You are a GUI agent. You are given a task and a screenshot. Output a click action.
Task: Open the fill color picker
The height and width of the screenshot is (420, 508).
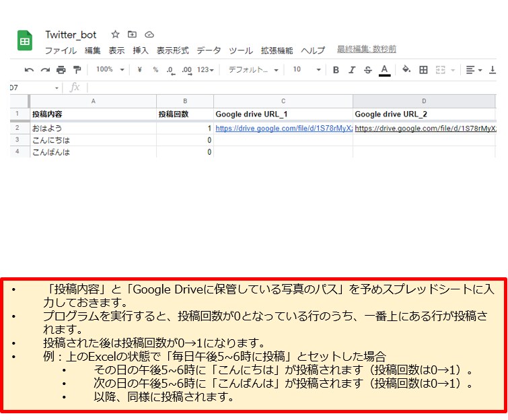(406, 69)
